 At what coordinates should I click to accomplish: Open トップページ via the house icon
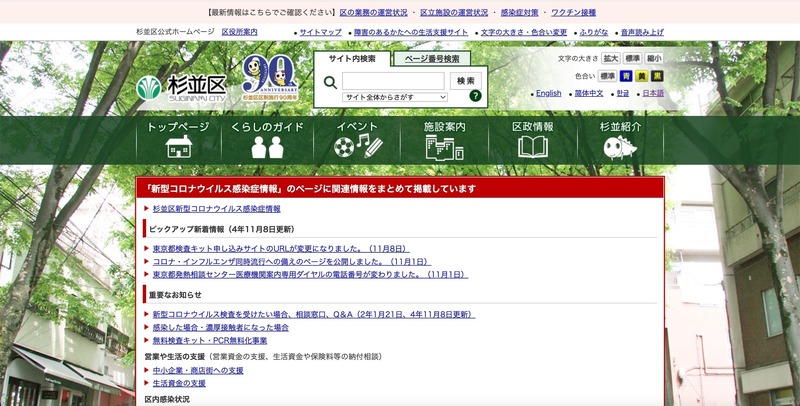tap(177, 148)
